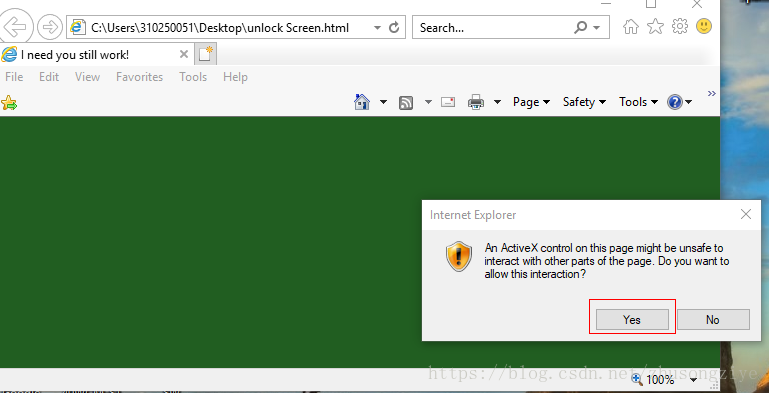Open favorites using the star icon
Image resolution: width=769 pixels, height=393 pixels.
(655, 27)
